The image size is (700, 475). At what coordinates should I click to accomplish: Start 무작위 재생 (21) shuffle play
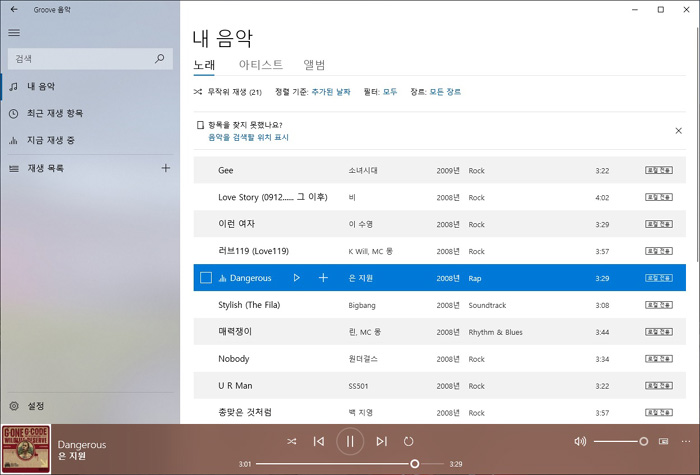(228, 92)
